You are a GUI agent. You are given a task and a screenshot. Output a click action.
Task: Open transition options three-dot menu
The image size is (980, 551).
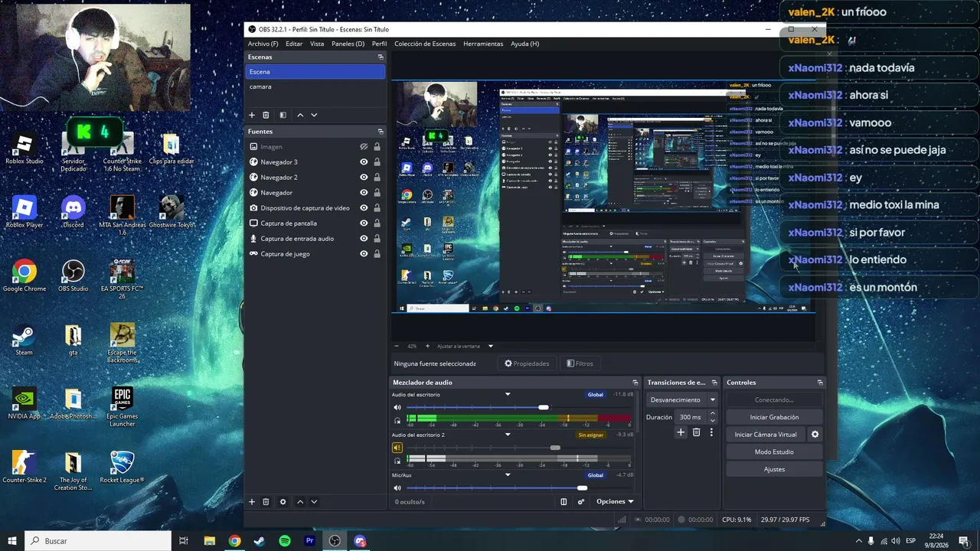[x=711, y=432]
